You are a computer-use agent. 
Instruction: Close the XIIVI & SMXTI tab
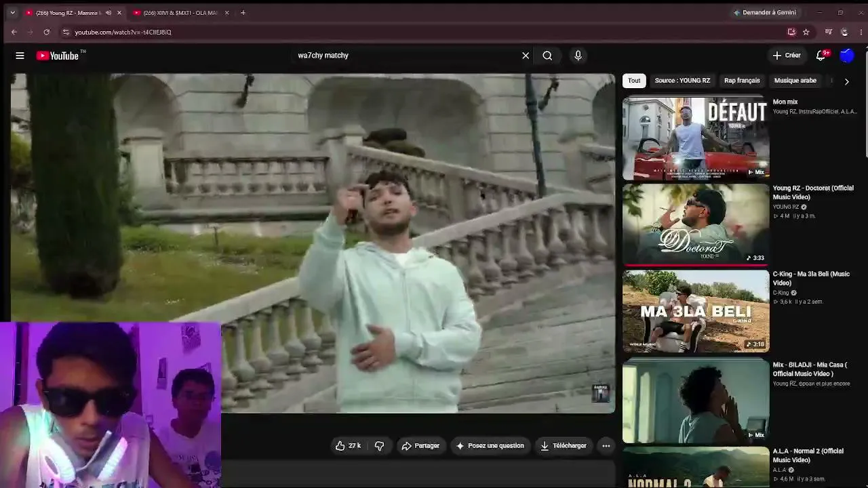click(x=226, y=13)
